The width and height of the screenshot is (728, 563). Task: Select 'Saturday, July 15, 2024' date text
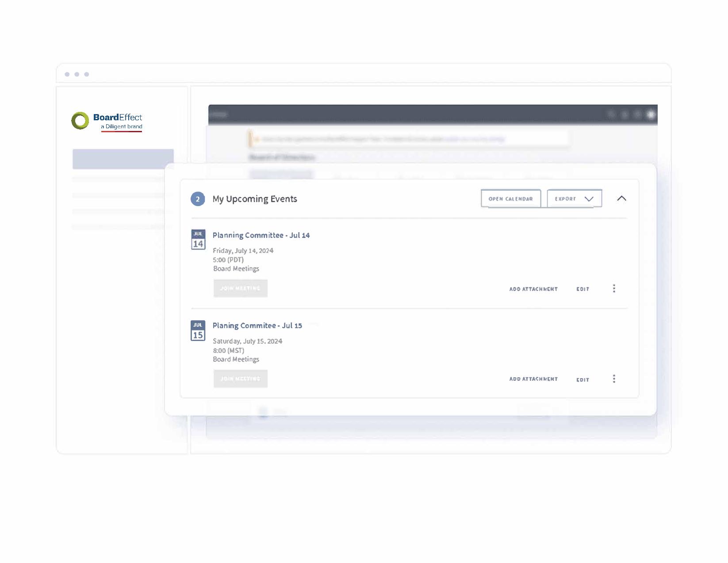click(247, 341)
